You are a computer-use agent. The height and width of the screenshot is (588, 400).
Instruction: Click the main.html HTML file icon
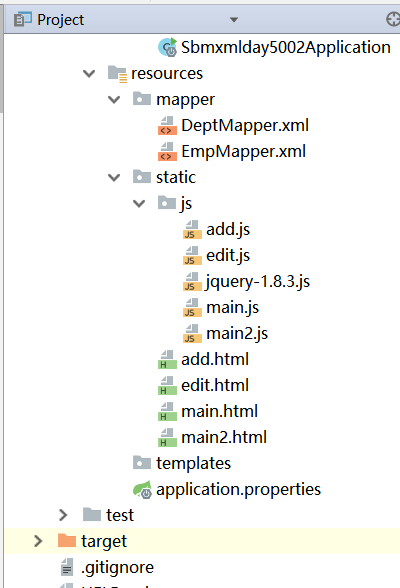coord(167,411)
